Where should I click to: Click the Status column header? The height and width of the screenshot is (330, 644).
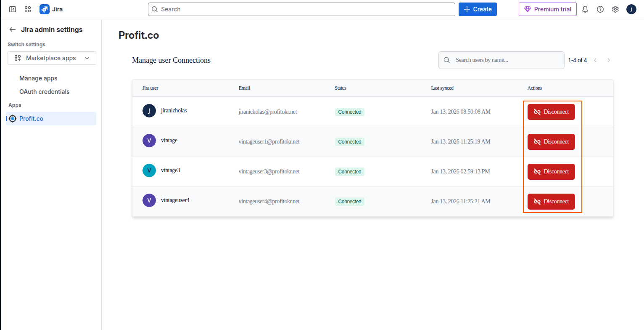point(340,88)
